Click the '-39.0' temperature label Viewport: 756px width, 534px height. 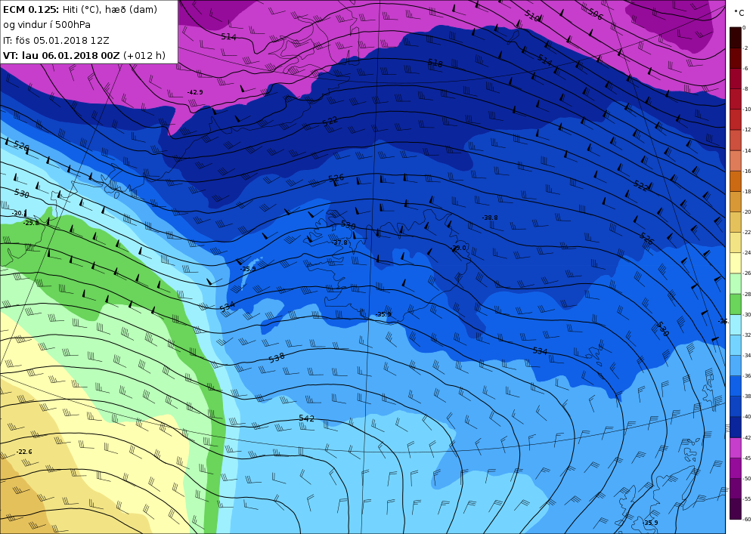point(459,248)
